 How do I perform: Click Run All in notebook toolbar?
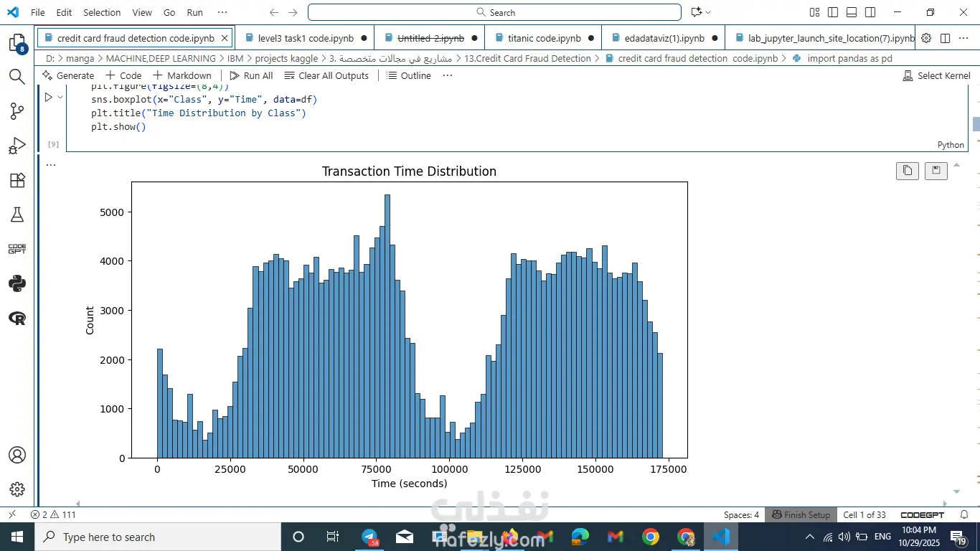point(251,75)
